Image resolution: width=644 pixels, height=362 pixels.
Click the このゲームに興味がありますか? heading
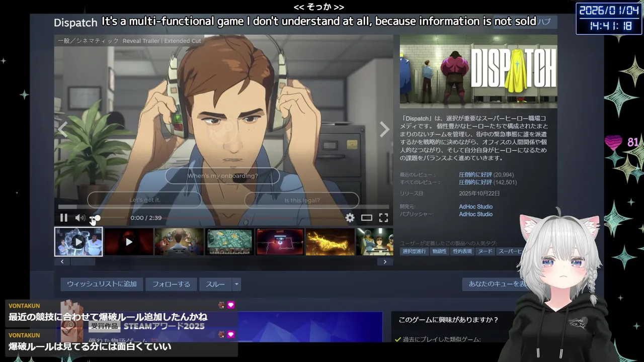pyautogui.click(x=448, y=320)
